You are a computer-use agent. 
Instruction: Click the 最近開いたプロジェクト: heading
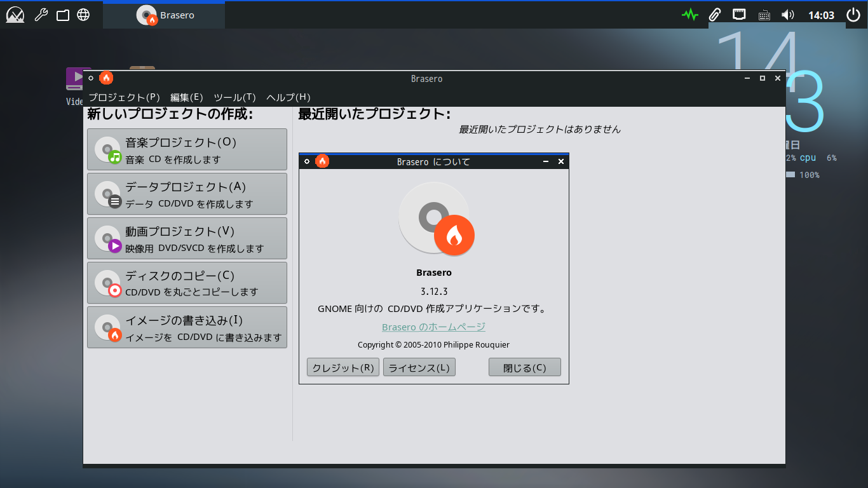374,114
